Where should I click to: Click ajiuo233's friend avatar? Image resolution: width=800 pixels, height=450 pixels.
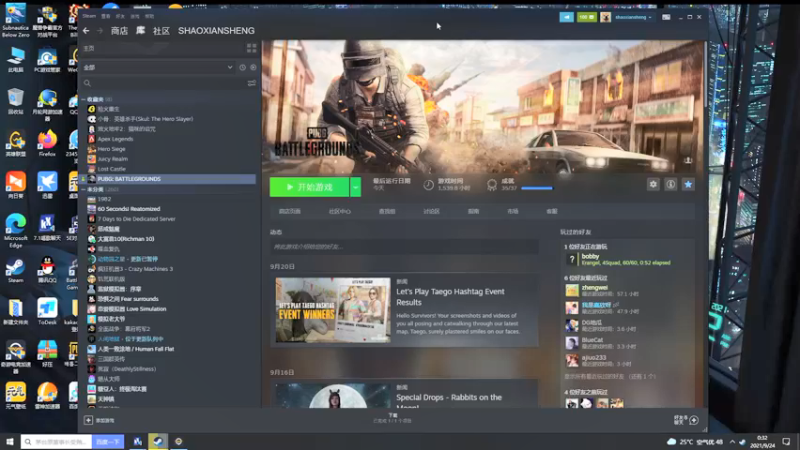click(572, 360)
